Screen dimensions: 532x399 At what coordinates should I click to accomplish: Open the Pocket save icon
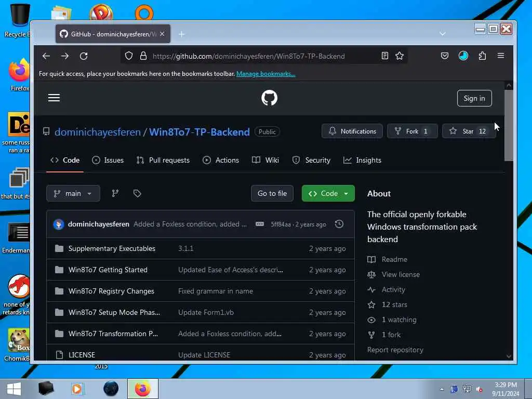(x=445, y=56)
